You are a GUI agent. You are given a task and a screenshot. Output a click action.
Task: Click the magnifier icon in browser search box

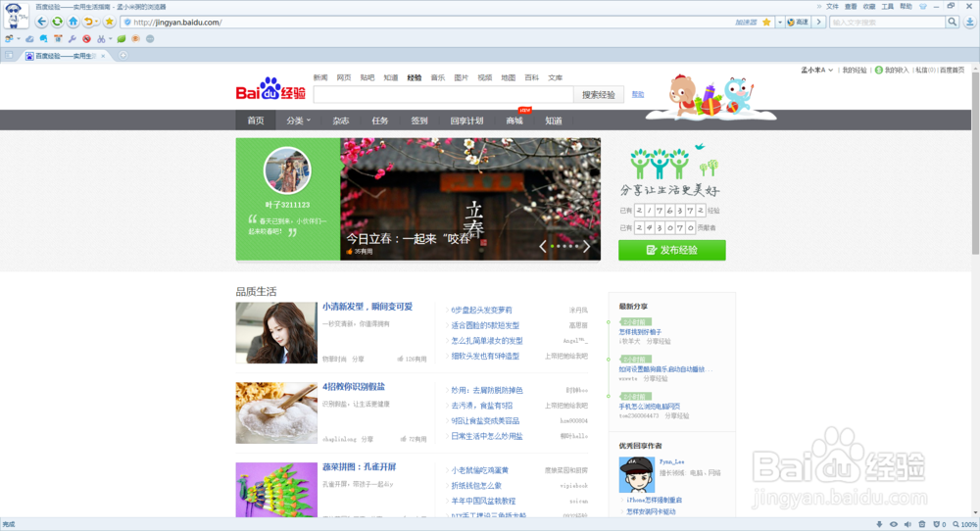[x=952, y=22]
